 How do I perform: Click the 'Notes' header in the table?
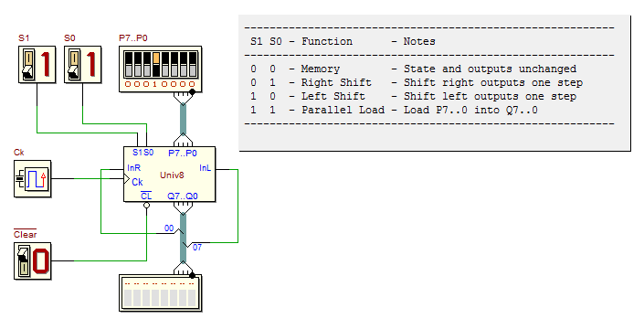pos(419,41)
